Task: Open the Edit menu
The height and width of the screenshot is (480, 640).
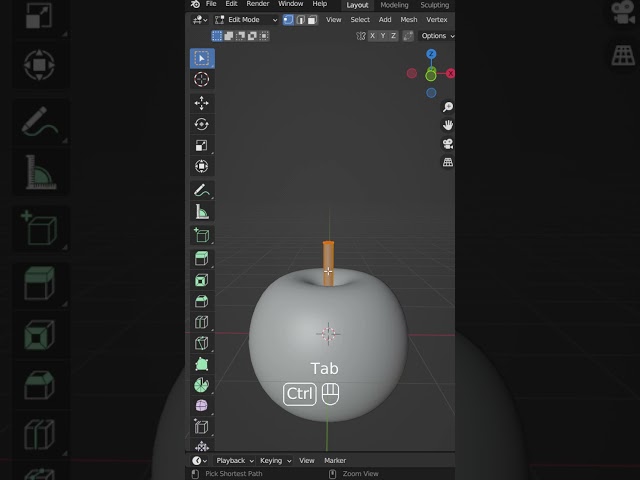Action: point(231,4)
